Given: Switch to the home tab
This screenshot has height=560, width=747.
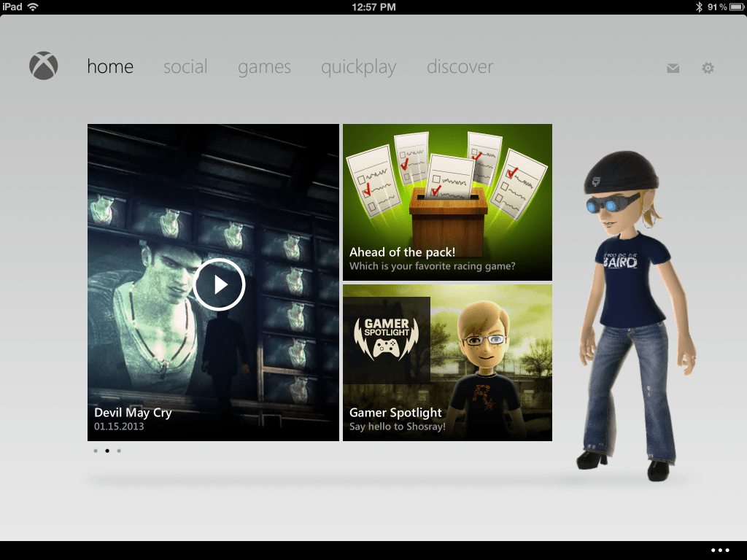Looking at the screenshot, I should coord(110,66).
